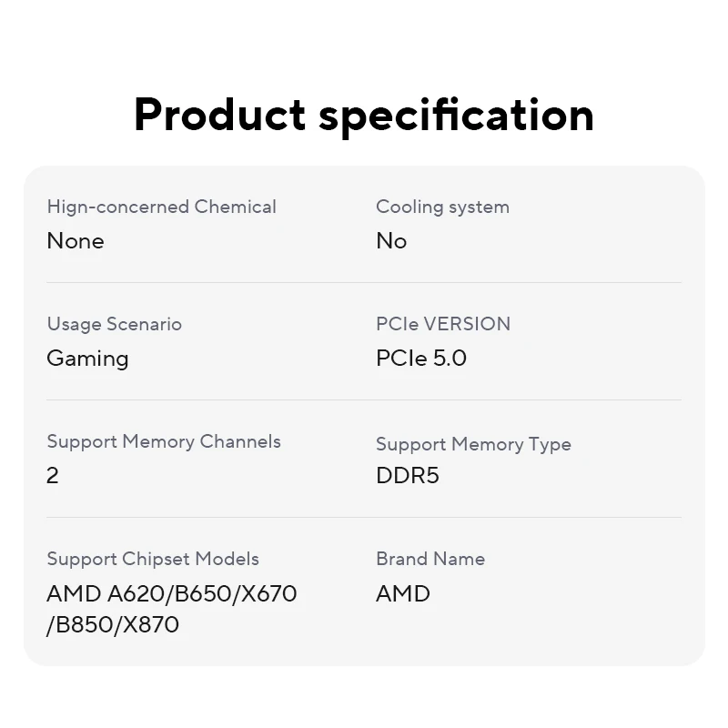The width and height of the screenshot is (728, 728).
Task: Click the "AMD" value under Brand Name
Action: 403,594
